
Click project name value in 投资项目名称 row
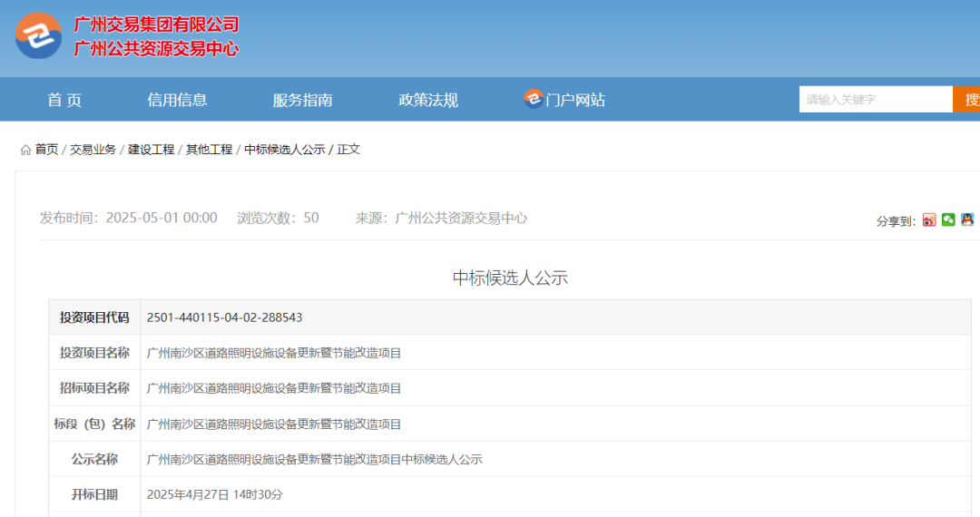click(x=274, y=353)
